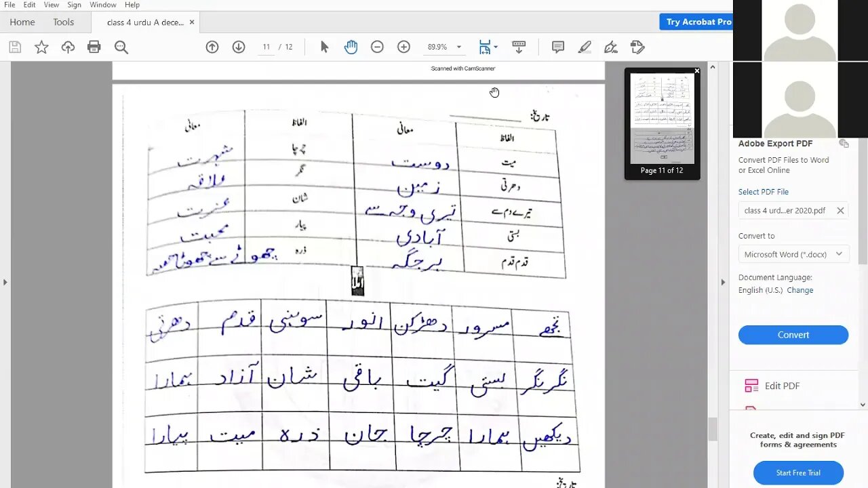868x488 pixels.
Task: Expand the fit page options arrow
Action: [496, 47]
